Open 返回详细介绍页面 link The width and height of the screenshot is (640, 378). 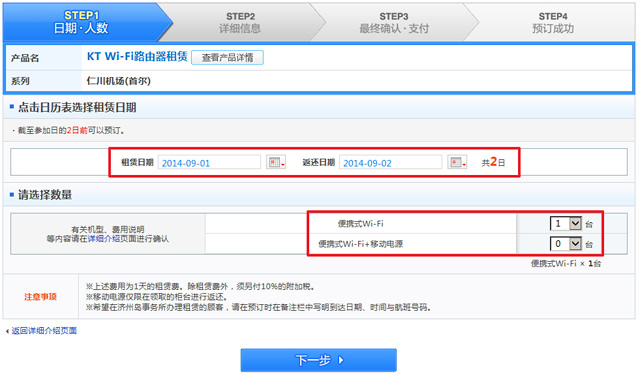tap(44, 331)
